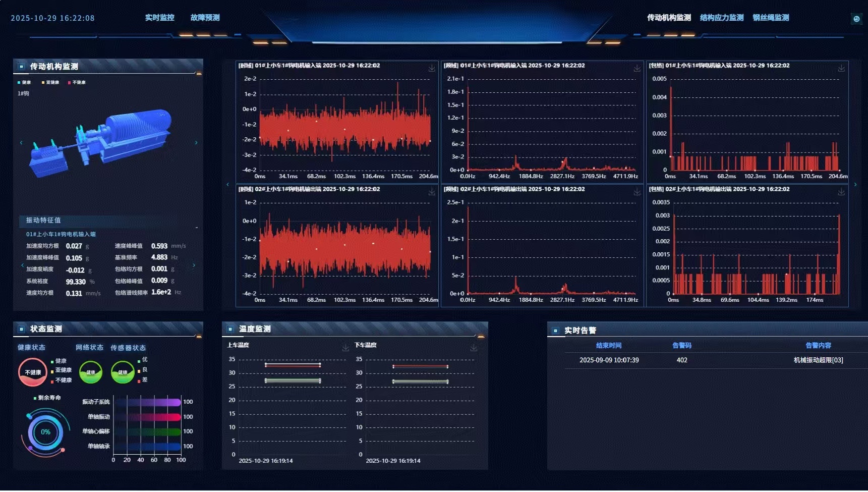Image resolution: width=868 pixels, height=492 pixels.
Task: Download the 02# envelope output chart
Action: pyautogui.click(x=841, y=192)
